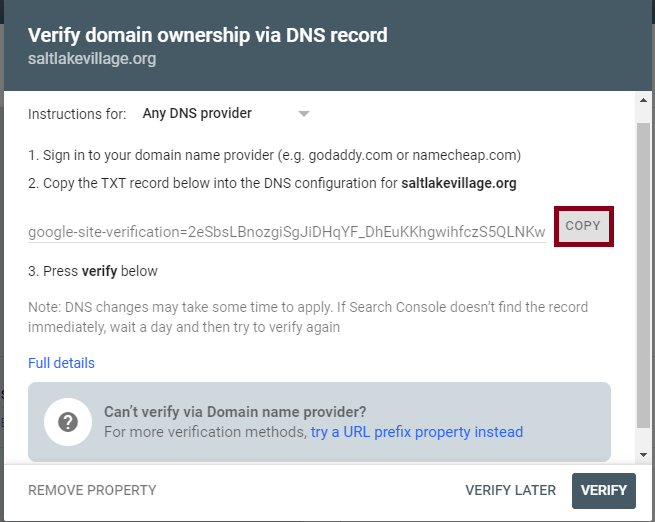Open the Full details link

(61, 363)
